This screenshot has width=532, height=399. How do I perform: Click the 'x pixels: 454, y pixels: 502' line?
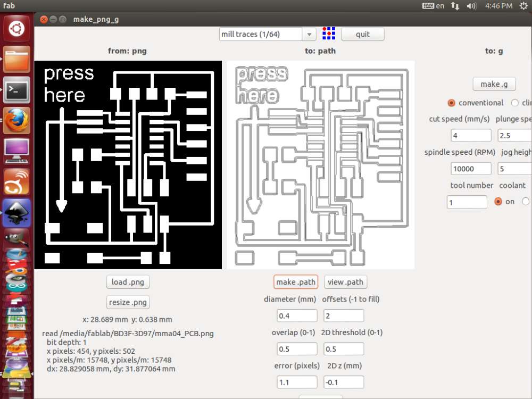pos(91,351)
